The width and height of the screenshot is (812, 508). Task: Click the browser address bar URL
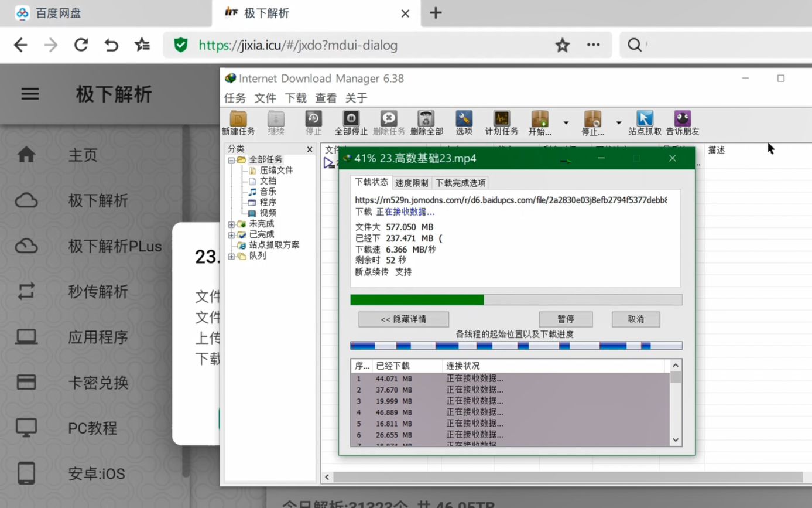(298, 45)
